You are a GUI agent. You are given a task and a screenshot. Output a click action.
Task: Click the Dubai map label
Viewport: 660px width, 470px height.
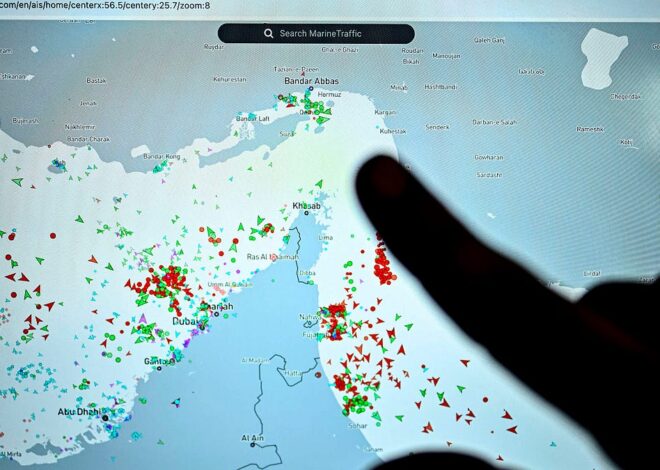pos(183,323)
